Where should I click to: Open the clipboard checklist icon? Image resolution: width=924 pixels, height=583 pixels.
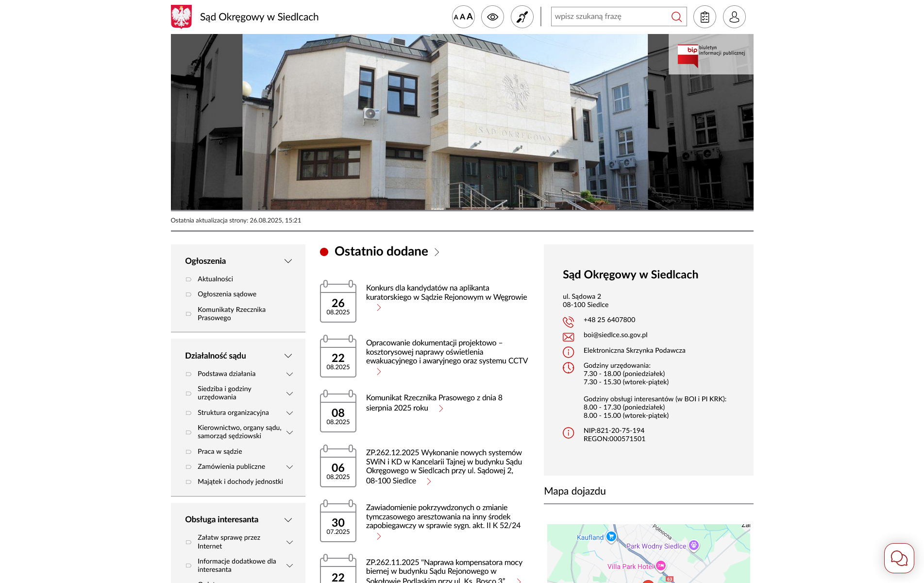click(705, 17)
